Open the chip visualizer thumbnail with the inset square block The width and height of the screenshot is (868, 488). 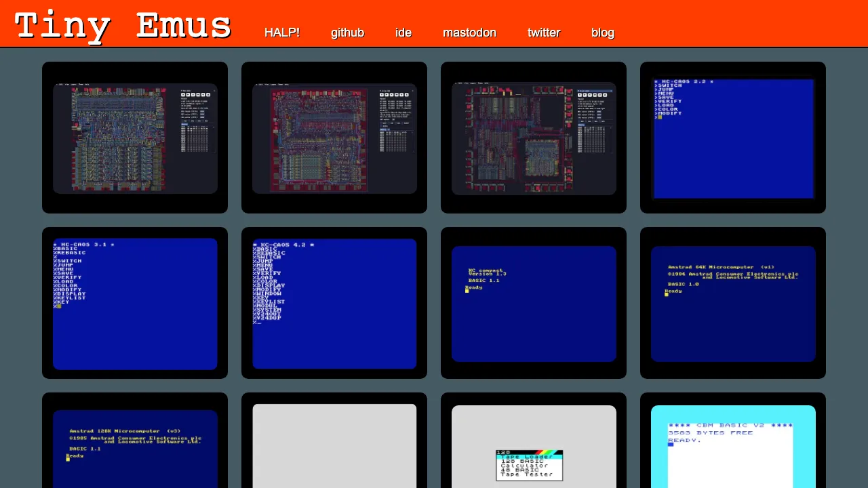[x=534, y=138]
